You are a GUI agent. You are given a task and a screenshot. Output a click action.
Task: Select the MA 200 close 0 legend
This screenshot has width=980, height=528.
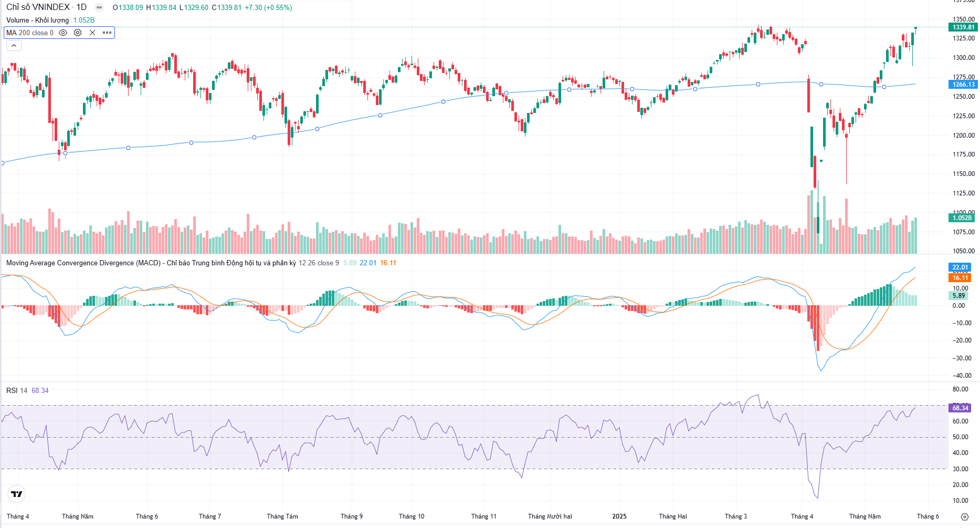(x=30, y=33)
